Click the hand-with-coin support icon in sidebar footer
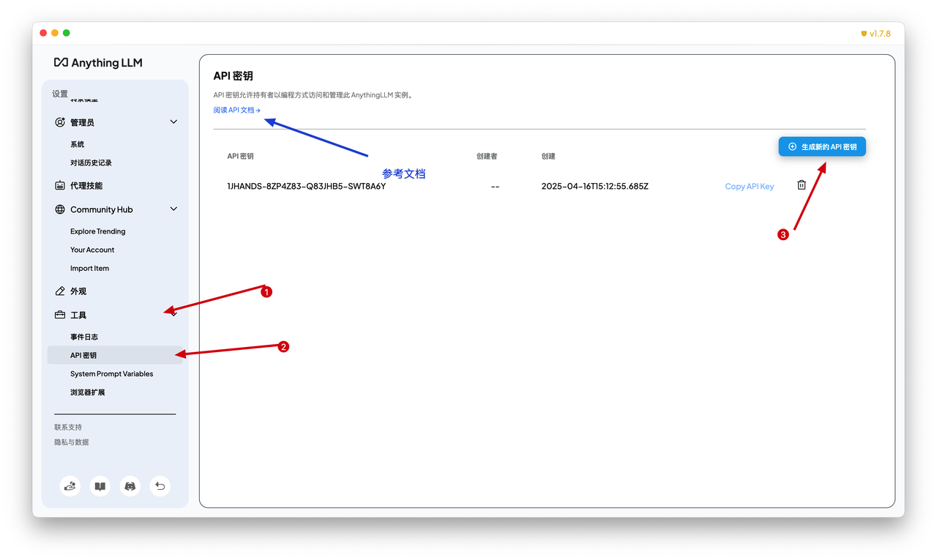 click(x=70, y=486)
